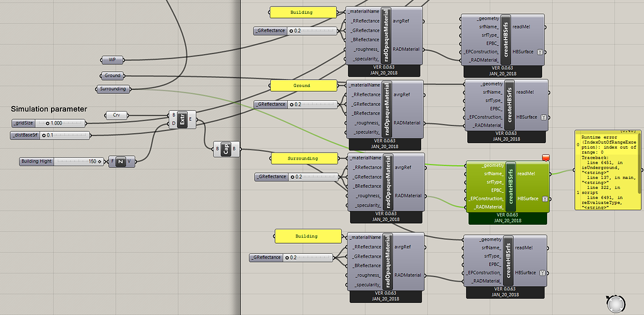
Task: Click the readMe! output of the green createHBSrfs
Action: (x=526, y=173)
